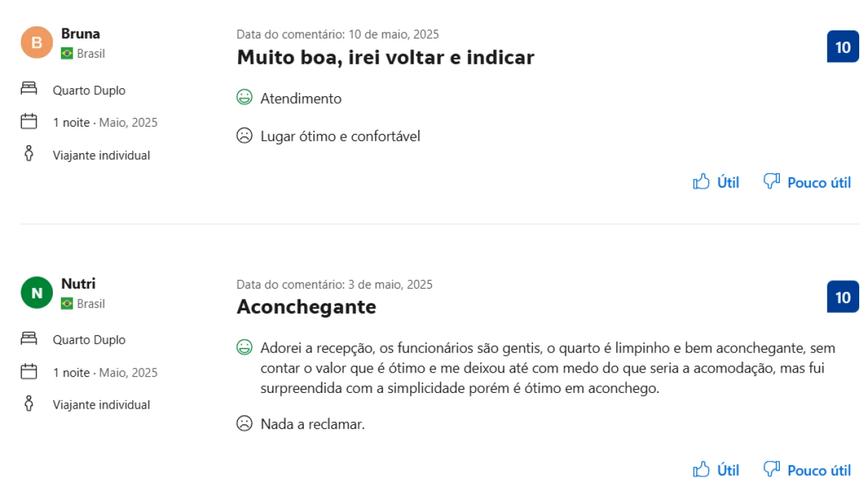The width and height of the screenshot is (868, 498).
Task: Click Nutri's green avatar circle
Action: pyautogui.click(x=37, y=293)
